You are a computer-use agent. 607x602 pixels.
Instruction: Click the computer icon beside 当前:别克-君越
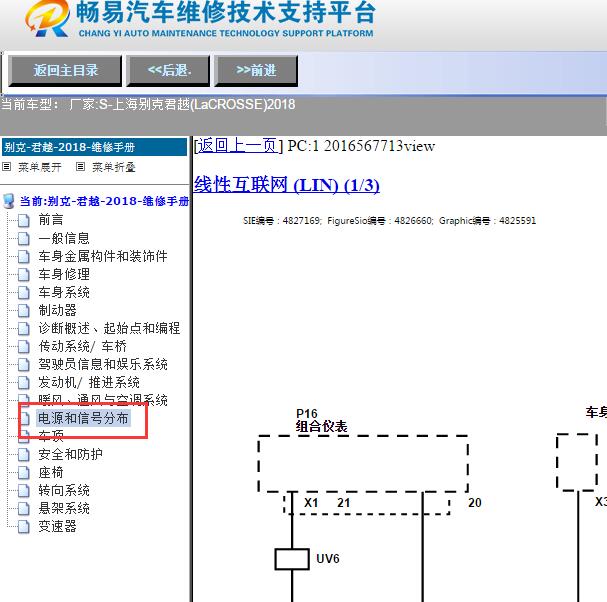9,201
